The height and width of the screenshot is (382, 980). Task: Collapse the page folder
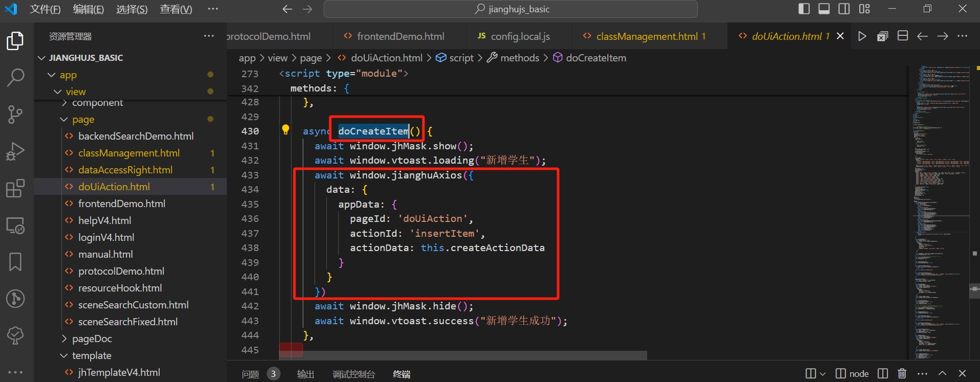[x=63, y=120]
